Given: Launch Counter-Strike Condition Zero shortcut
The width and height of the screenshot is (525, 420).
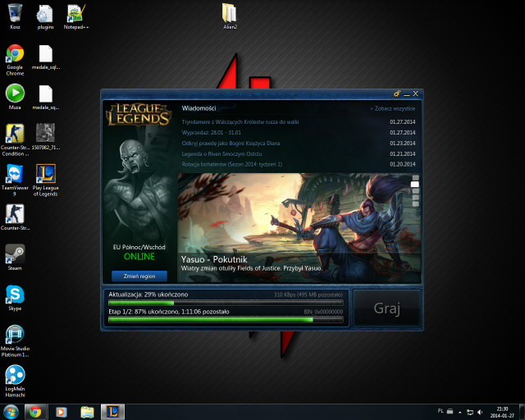Looking at the screenshot, I should click(15, 139).
